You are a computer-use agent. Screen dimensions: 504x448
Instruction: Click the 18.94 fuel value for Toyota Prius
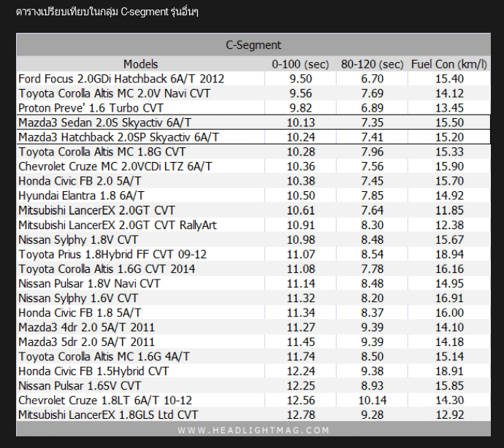tap(449, 255)
